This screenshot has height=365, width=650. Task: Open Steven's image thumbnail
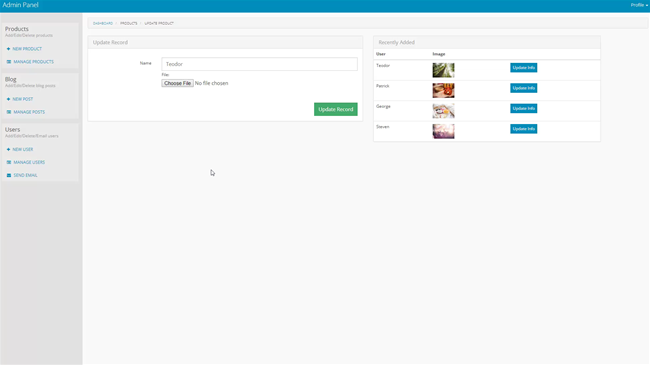click(444, 131)
